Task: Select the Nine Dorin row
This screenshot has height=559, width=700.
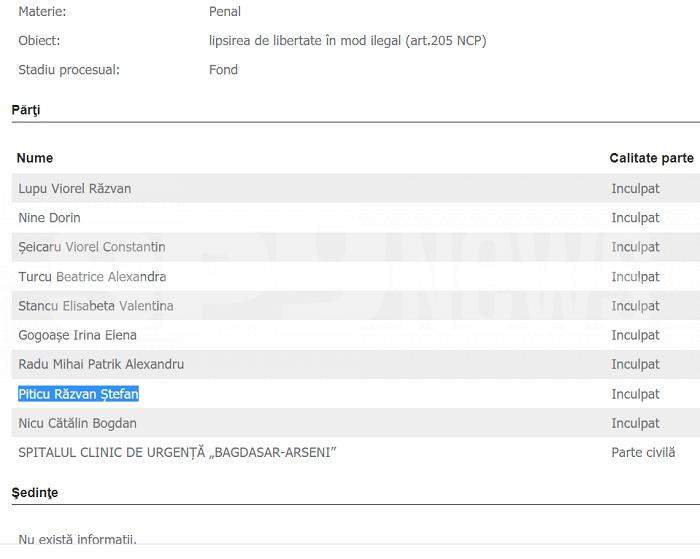Action: pos(50,218)
